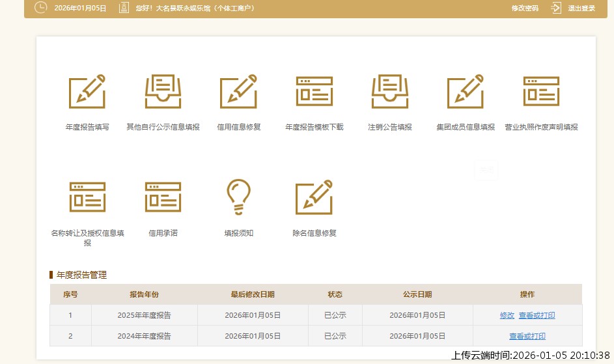Open the 名称转让及授权信息填报 icon

click(87, 197)
